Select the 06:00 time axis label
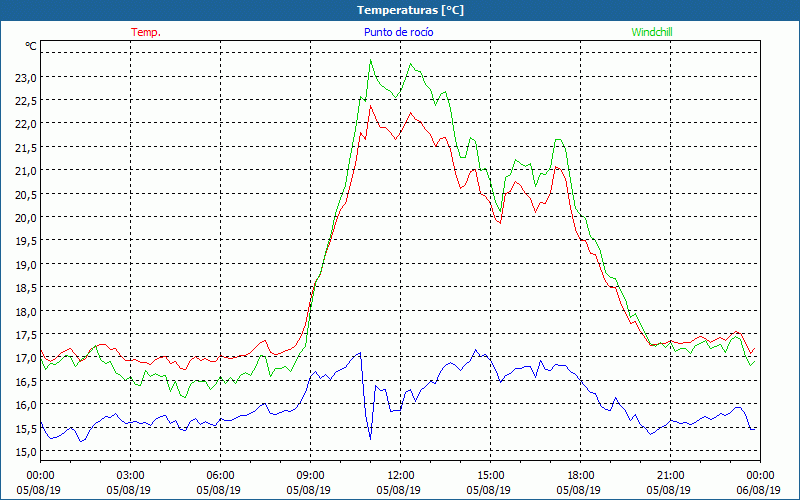Screen dimensions: 800x500 (220, 475)
